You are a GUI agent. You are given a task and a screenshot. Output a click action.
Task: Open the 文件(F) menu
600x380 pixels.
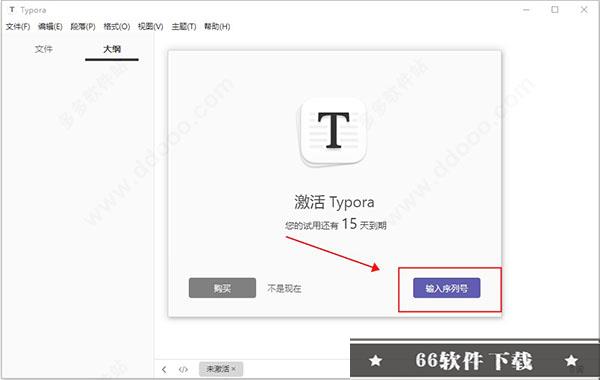(18, 26)
